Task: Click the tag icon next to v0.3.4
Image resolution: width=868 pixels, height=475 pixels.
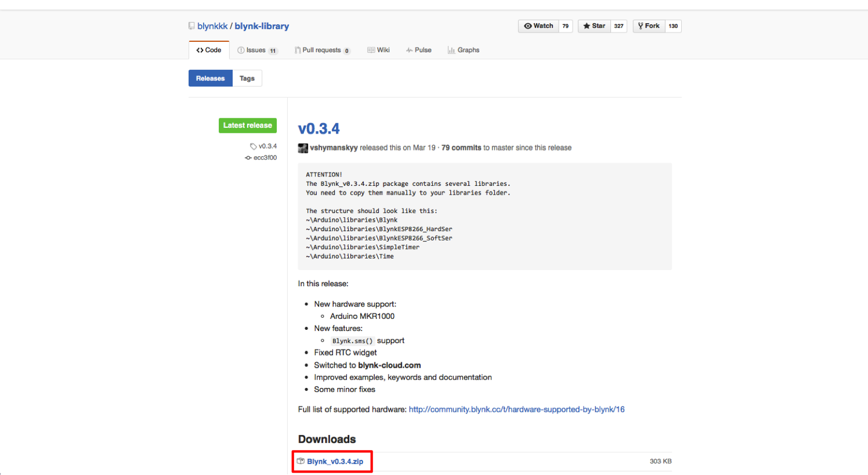Action: click(x=253, y=146)
